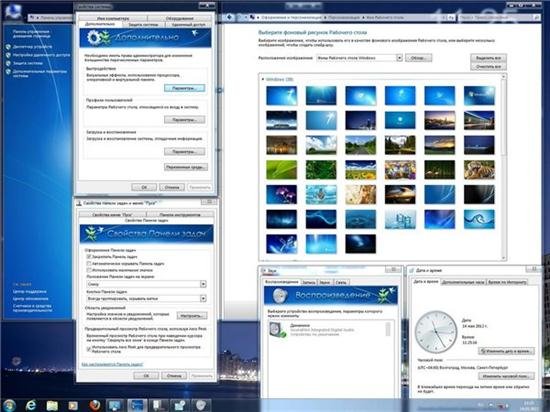Choose the white wave on blue wallpaper
The width and height of the screenshot is (550, 412).
[x=479, y=219]
